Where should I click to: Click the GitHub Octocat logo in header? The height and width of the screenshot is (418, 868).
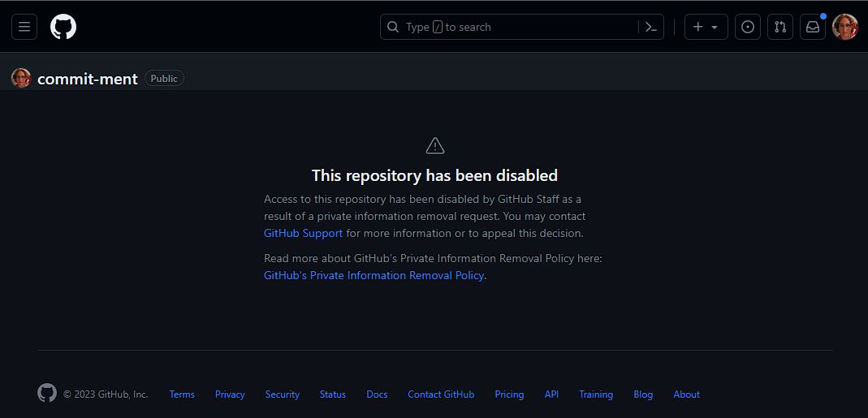point(63,27)
